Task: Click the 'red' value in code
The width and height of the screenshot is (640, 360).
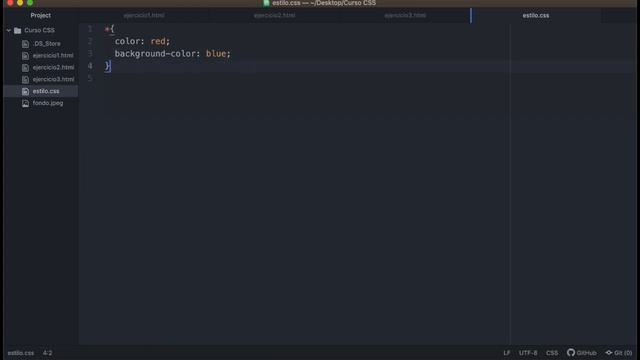Action: (x=158, y=41)
